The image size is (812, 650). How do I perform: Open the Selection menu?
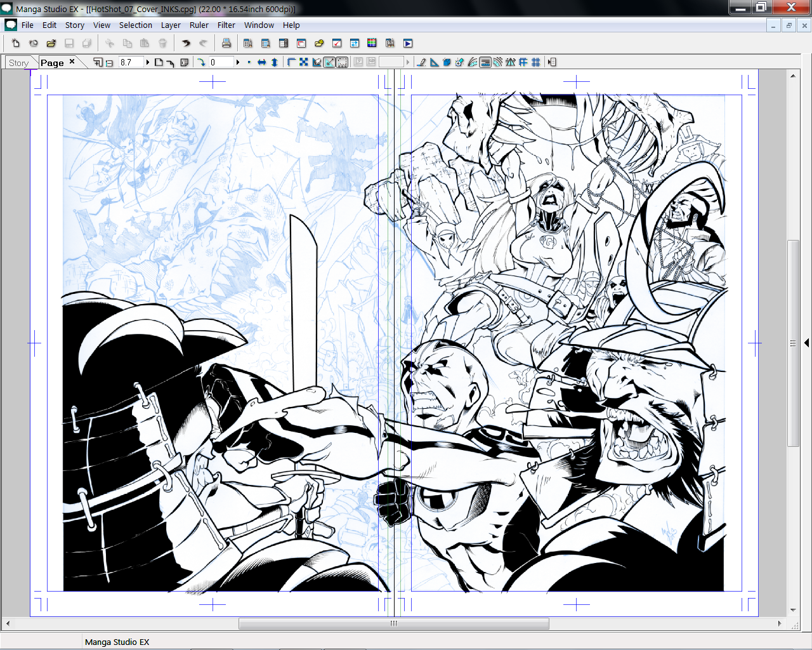(136, 25)
